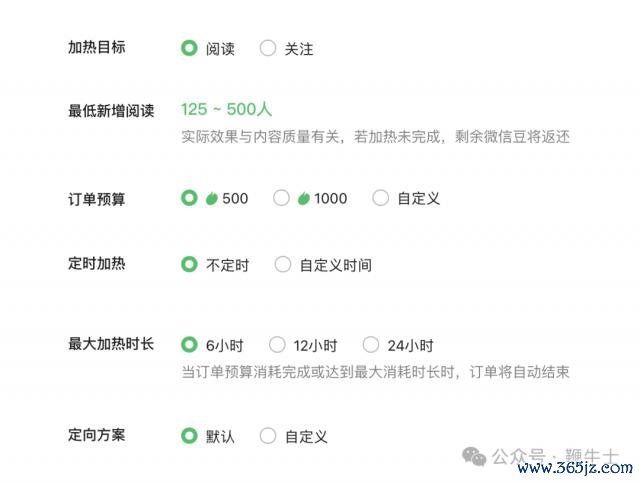Choose the 1000 bean budget option
This screenshot has width=640, height=483.
tap(281, 198)
